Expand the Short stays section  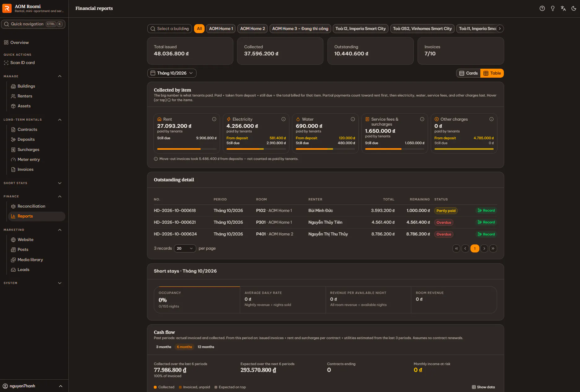pyautogui.click(x=60, y=183)
